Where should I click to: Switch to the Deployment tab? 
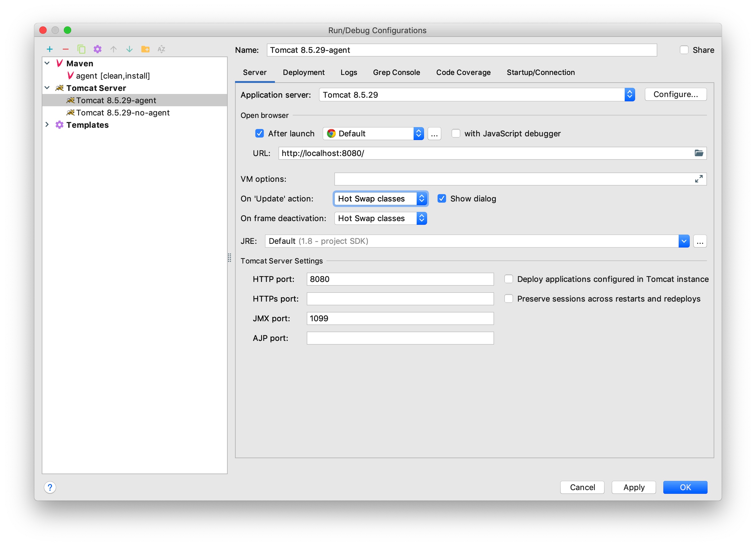point(303,72)
